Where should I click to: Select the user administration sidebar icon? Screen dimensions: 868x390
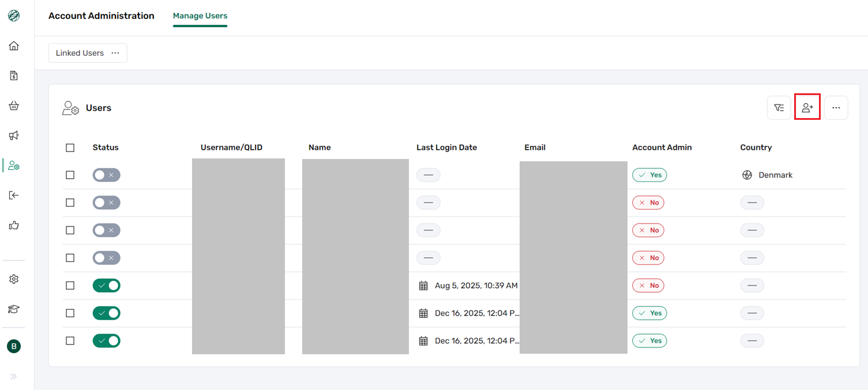[x=14, y=166]
